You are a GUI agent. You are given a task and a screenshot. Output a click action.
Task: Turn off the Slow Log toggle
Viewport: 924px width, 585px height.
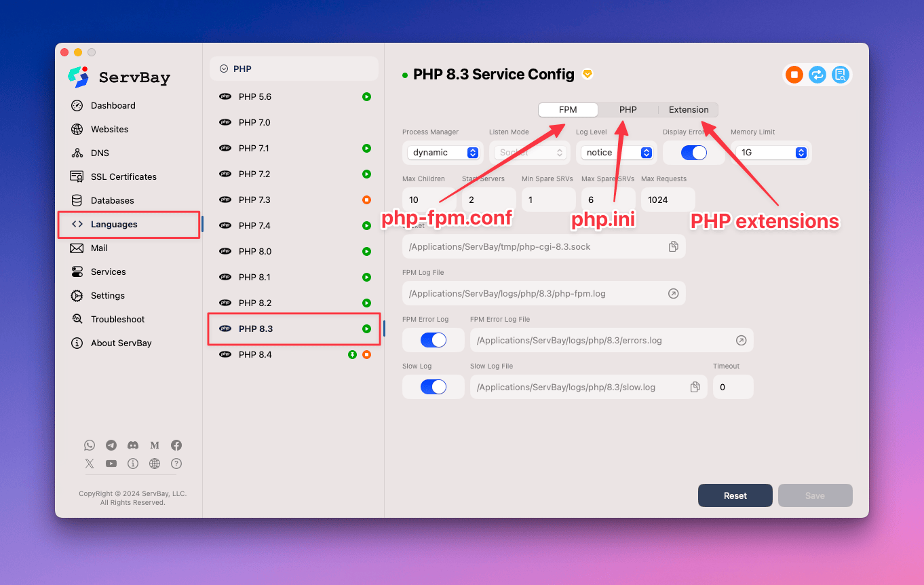pyautogui.click(x=433, y=387)
